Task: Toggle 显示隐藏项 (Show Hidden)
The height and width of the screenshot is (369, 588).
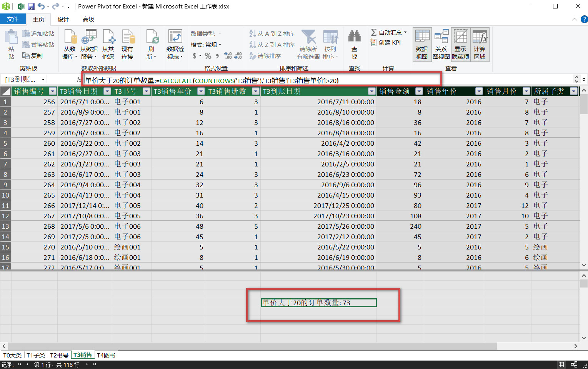Action: coord(460,44)
